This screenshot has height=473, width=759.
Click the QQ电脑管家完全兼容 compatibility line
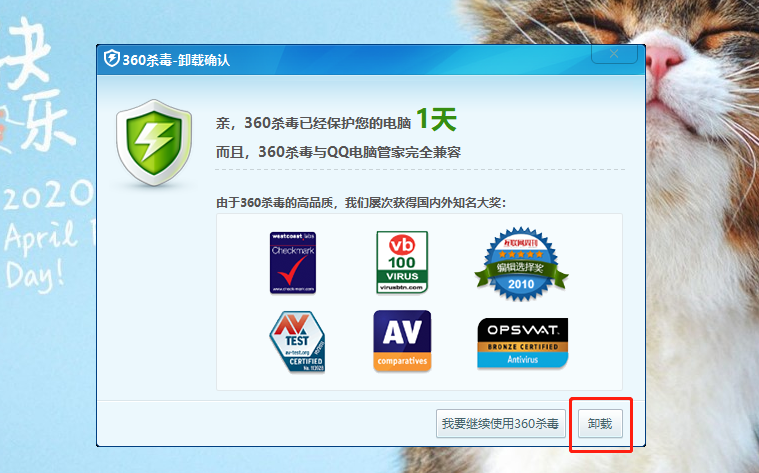click(339, 152)
